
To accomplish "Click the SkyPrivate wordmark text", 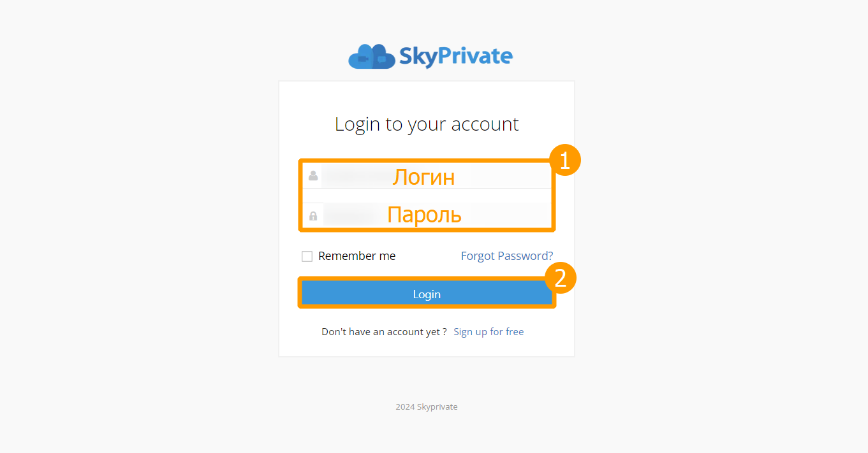I will tap(455, 57).
